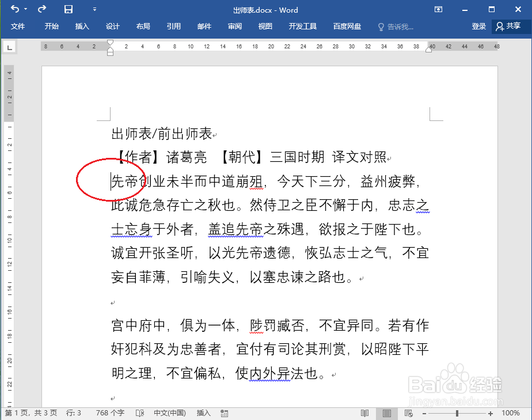Click the 告诉我 Tell Me search box
532x420 pixels.
[x=397, y=26]
